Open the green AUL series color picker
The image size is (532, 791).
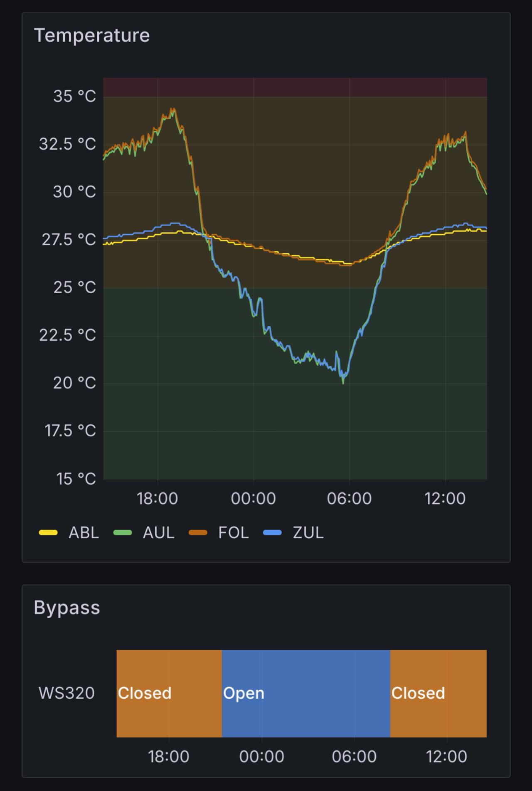coord(123,533)
